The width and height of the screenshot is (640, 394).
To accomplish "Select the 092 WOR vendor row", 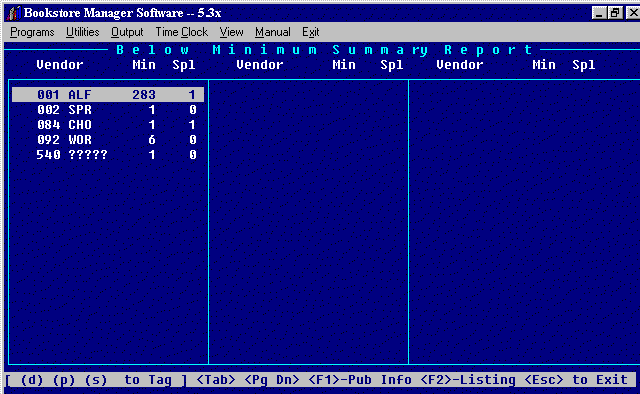I will [x=108, y=140].
